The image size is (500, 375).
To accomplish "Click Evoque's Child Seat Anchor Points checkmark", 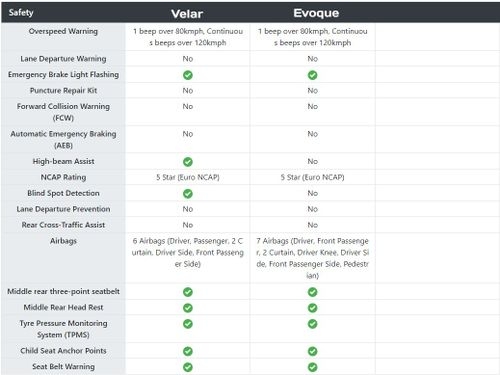I will coord(312,351).
